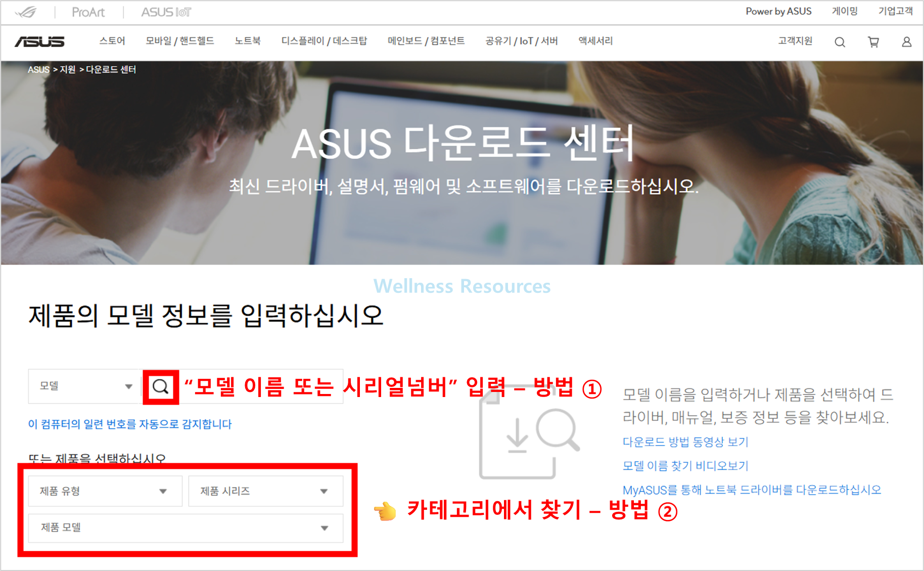Open the 모바일 / 핸드헬드 menu
The height and width of the screenshot is (571, 924).
[x=180, y=41]
